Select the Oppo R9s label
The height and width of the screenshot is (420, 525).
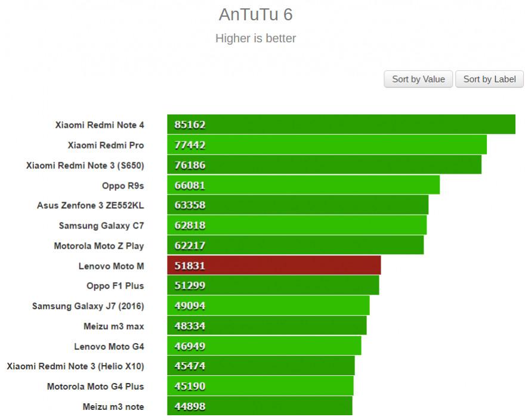(x=123, y=186)
